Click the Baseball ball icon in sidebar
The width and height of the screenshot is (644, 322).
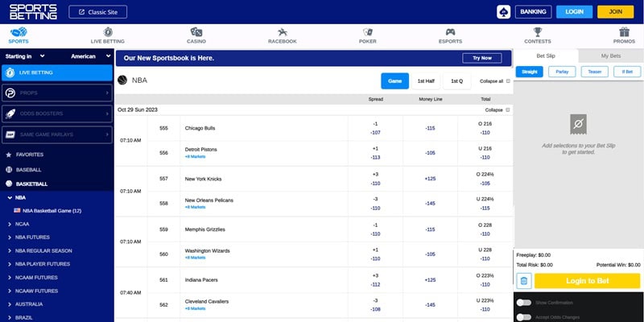(x=9, y=170)
